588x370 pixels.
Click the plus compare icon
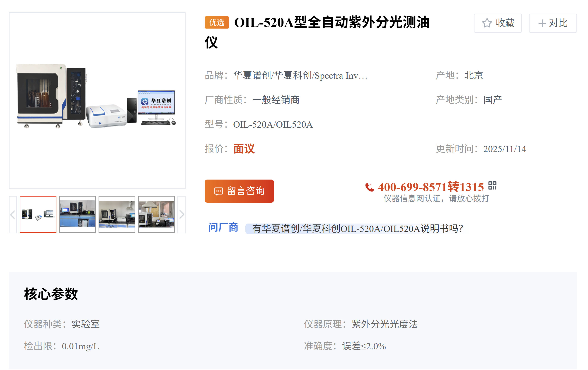point(542,23)
